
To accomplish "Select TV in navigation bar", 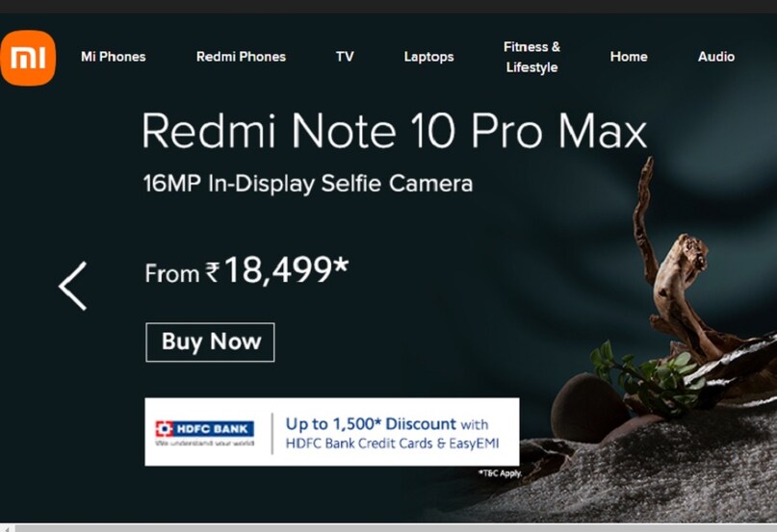I will point(345,57).
